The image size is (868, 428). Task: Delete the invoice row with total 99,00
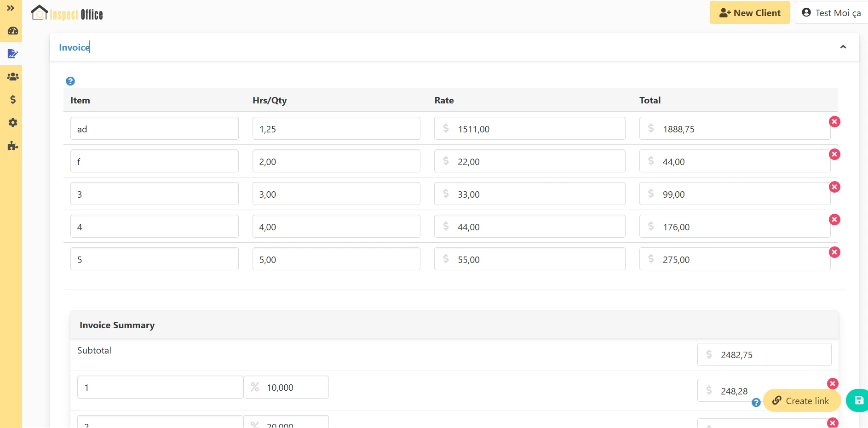834,187
